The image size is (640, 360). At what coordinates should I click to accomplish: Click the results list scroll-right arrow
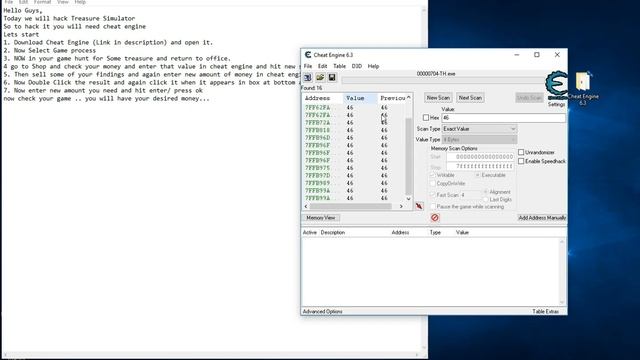pos(401,207)
